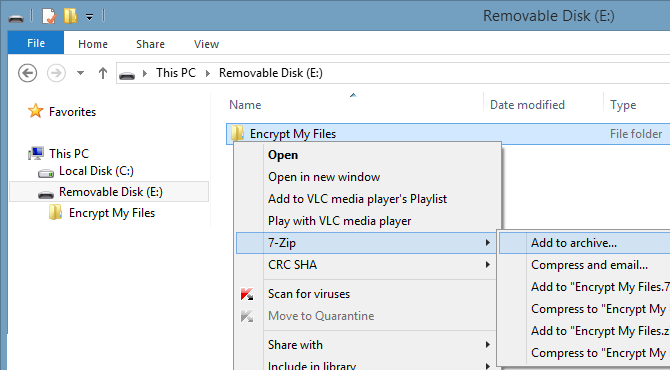Select Encrypt My Files in navigation tree
The image size is (670, 370).
112,213
